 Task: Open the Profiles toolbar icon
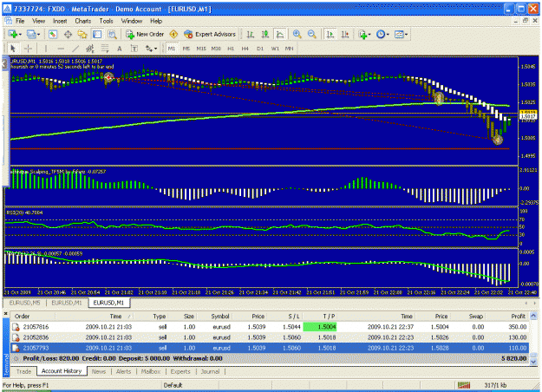[31, 34]
